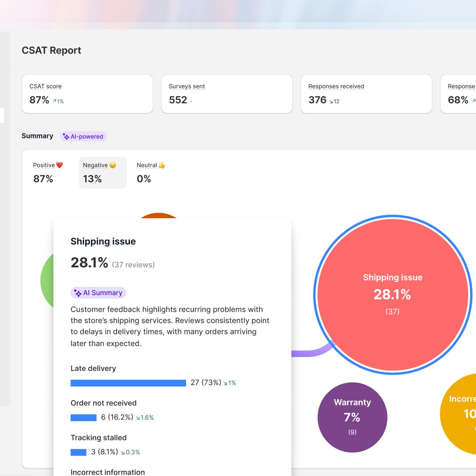Click the 27 (73%) value
The image size is (476, 476).
click(206, 382)
